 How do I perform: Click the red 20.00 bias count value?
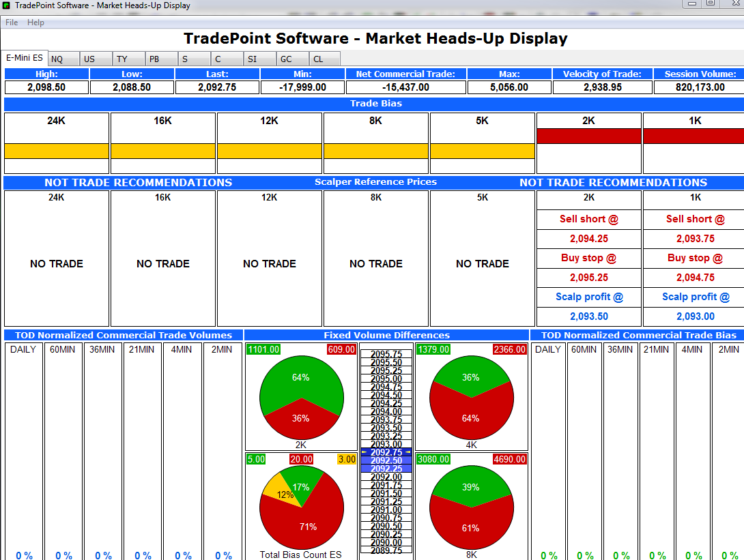[301, 459]
